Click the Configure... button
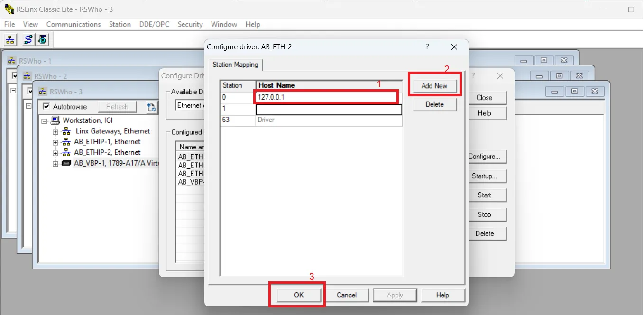 (x=484, y=157)
